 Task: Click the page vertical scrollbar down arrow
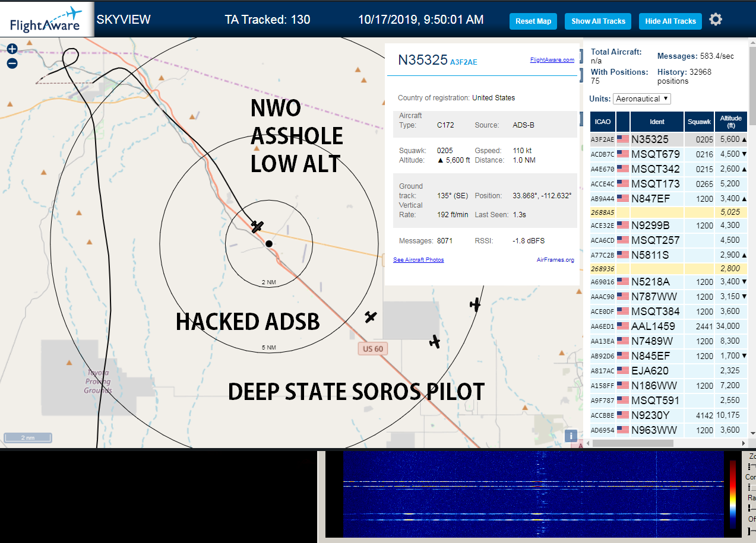point(752,434)
